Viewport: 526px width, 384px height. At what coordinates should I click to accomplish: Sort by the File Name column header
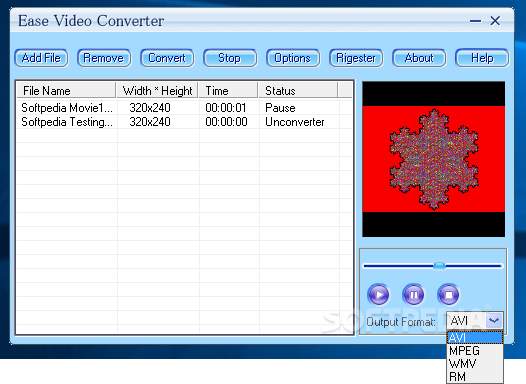(x=66, y=91)
